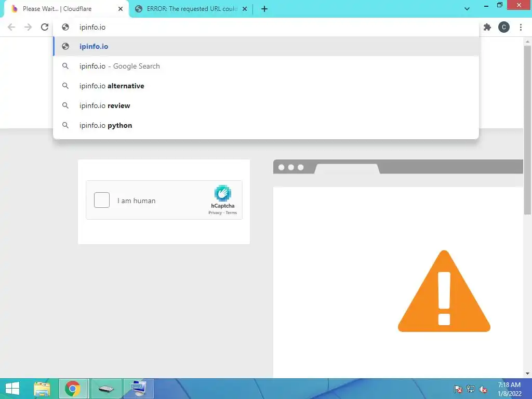Go forward using the forward arrow
Image resolution: width=532 pixels, height=399 pixels.
coord(28,27)
